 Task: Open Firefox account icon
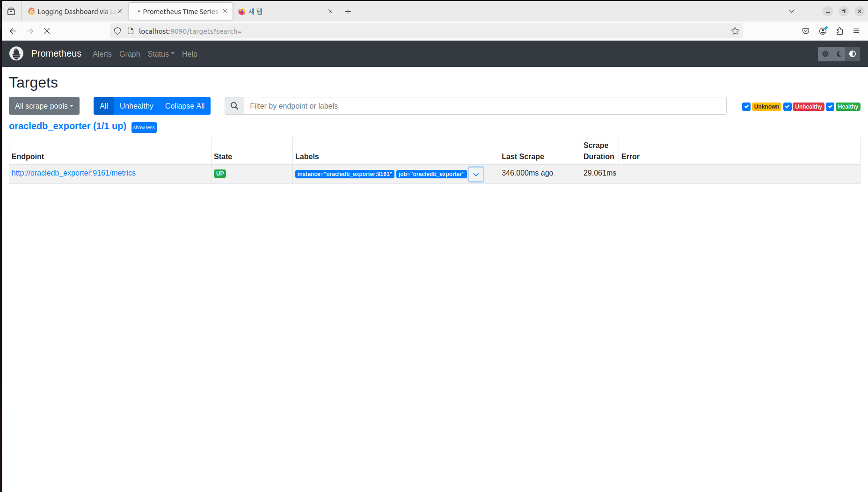[x=823, y=31]
